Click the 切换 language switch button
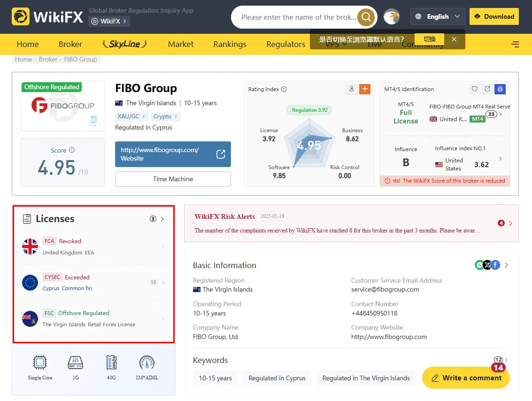Image resolution: width=532 pixels, height=401 pixels. click(430, 39)
